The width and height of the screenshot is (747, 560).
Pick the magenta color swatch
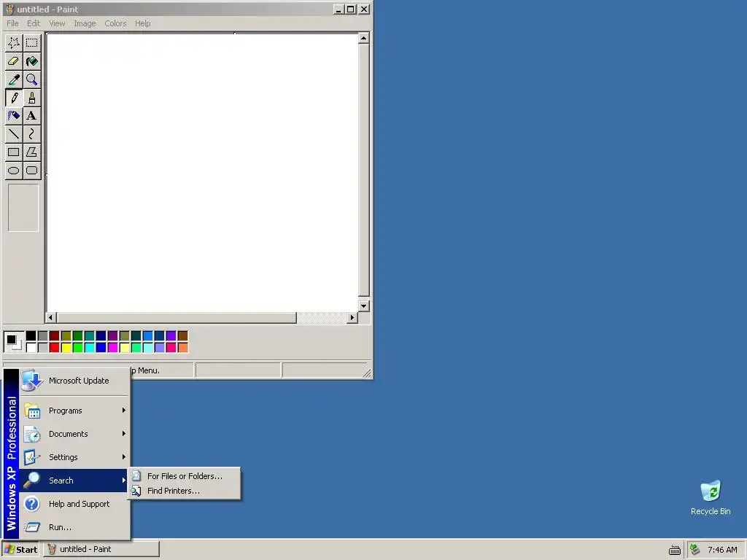[x=113, y=348]
